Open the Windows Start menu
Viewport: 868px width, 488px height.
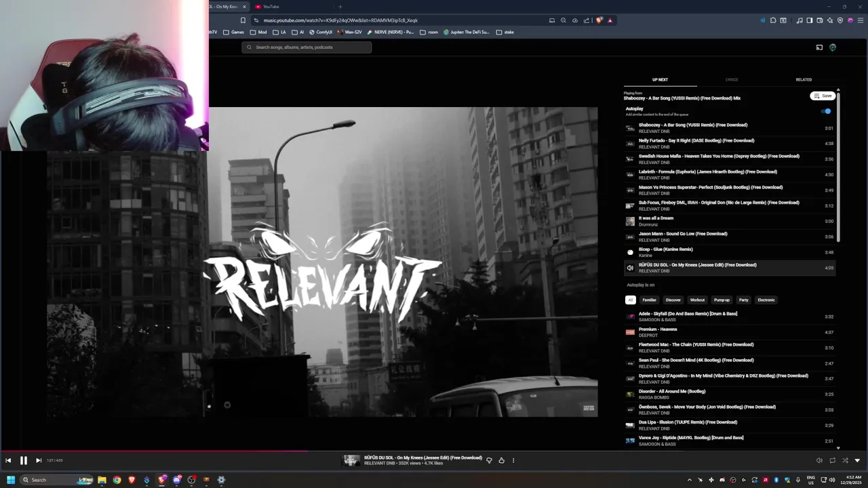(x=11, y=480)
